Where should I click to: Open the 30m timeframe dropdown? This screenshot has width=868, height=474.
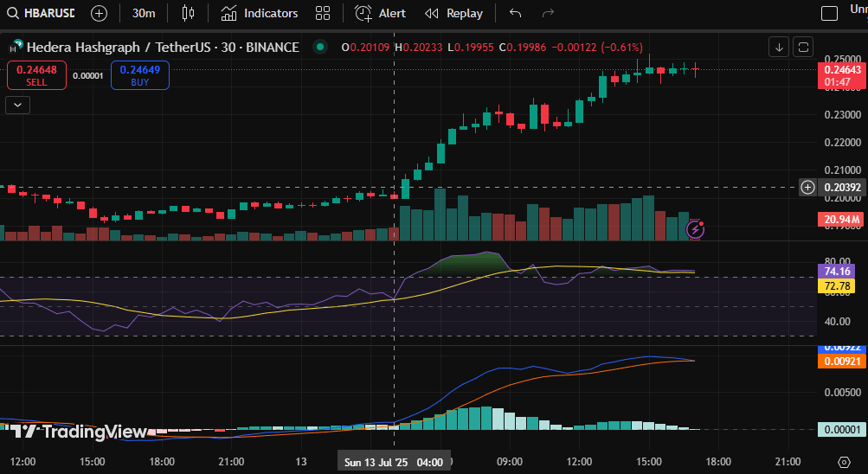pos(144,14)
